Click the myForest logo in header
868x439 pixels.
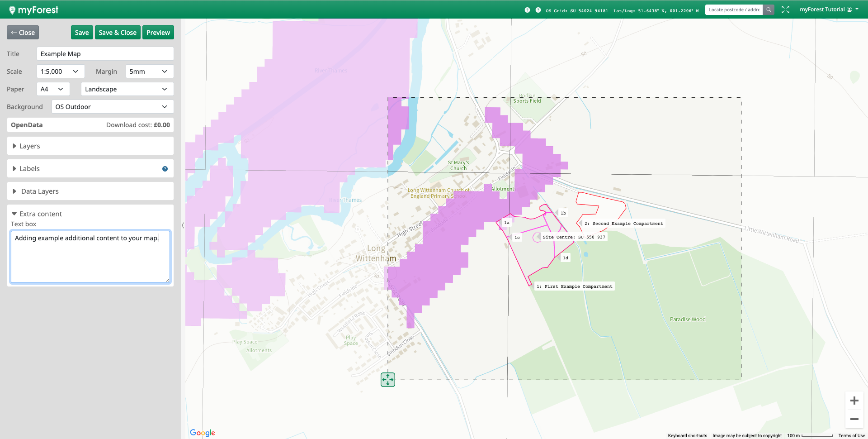(x=34, y=10)
